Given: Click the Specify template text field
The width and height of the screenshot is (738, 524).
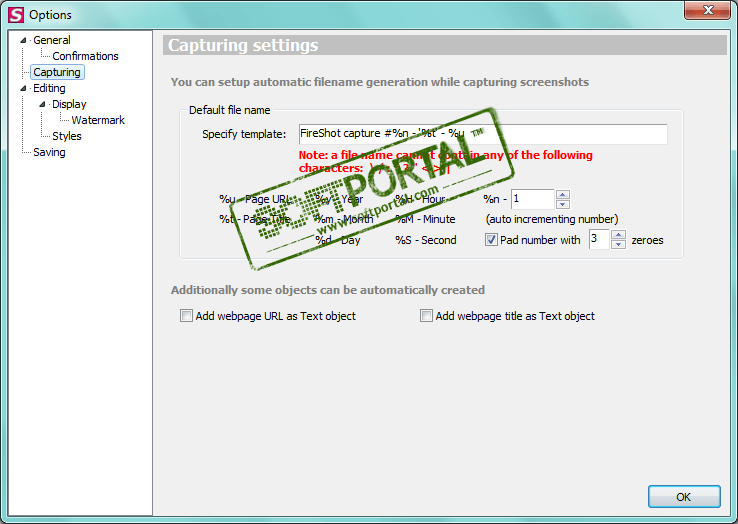Looking at the screenshot, I should click(x=483, y=134).
